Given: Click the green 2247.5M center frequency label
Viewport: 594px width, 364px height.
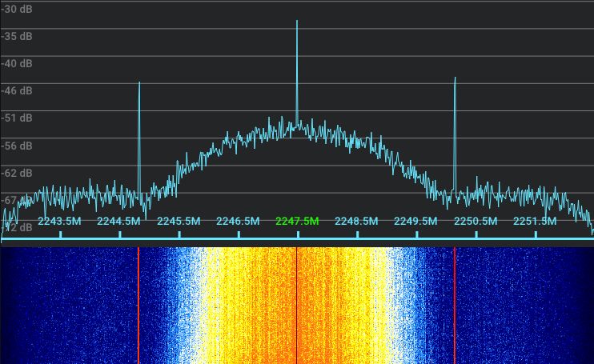Looking at the screenshot, I should pos(297,221).
